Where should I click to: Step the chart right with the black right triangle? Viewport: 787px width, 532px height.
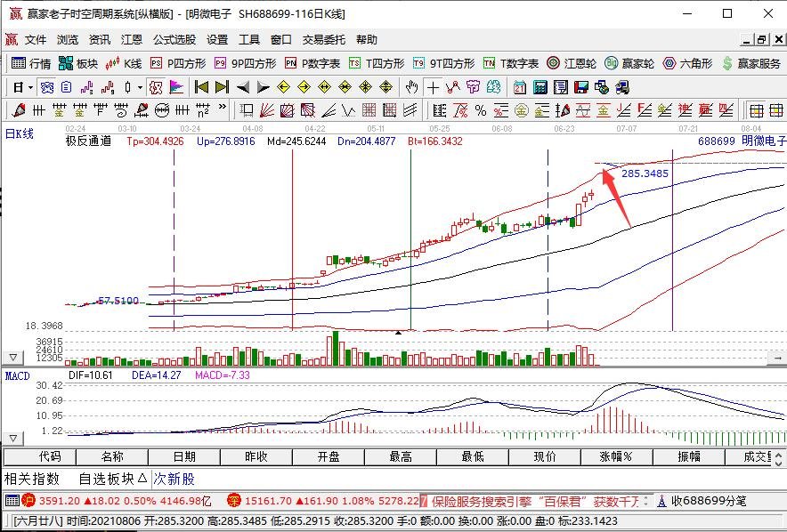(263, 88)
